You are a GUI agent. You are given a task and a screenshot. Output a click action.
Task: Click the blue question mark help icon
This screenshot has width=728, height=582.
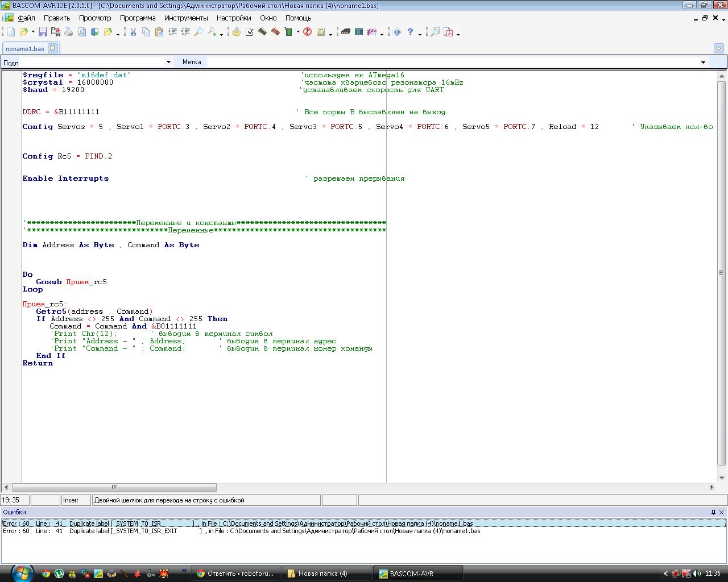pos(410,32)
